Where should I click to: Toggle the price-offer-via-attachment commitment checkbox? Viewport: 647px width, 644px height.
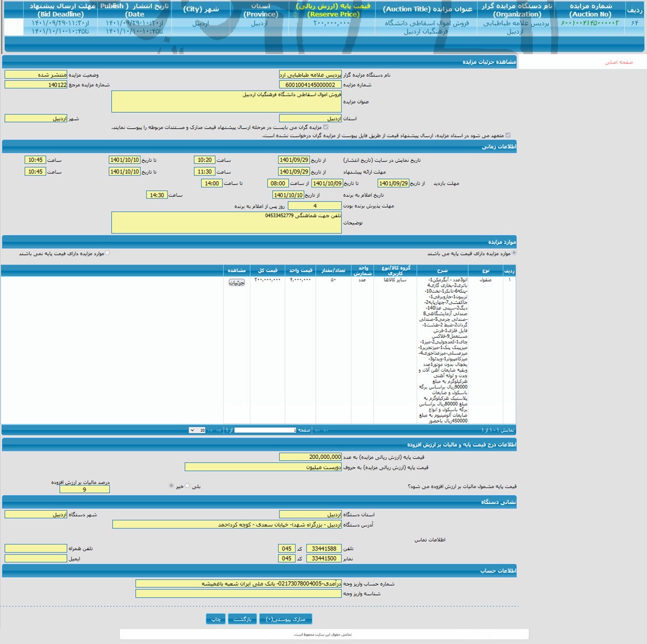pos(508,135)
